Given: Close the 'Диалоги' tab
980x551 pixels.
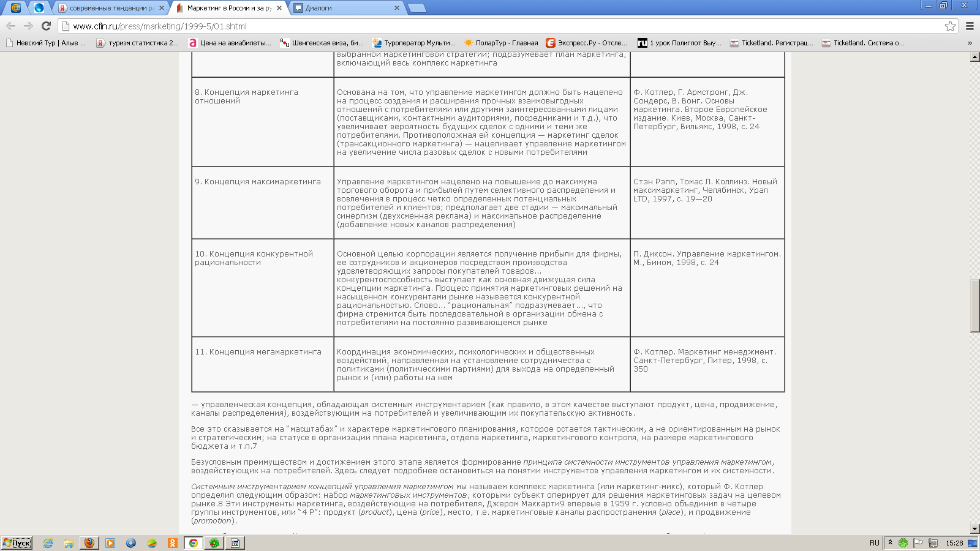Looking at the screenshot, I should tap(397, 8).
